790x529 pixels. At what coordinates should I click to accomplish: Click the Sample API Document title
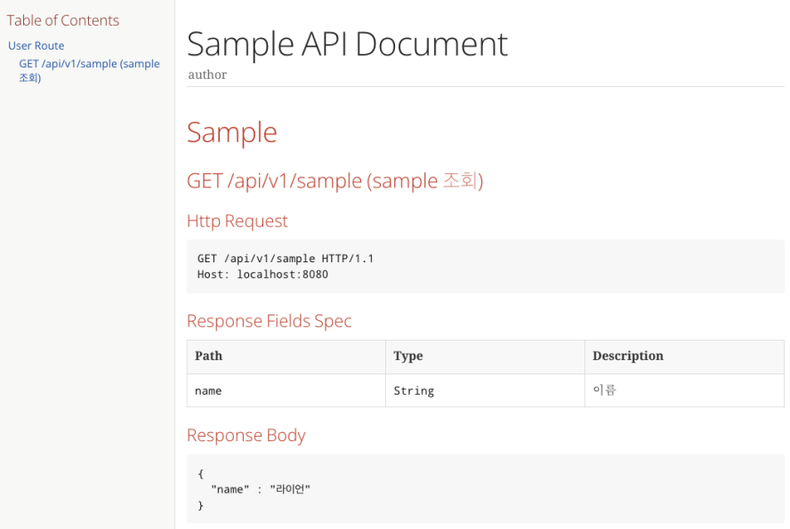(x=347, y=44)
